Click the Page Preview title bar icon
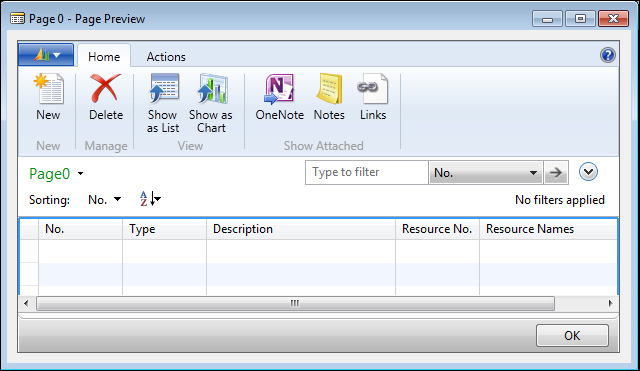 (17, 19)
